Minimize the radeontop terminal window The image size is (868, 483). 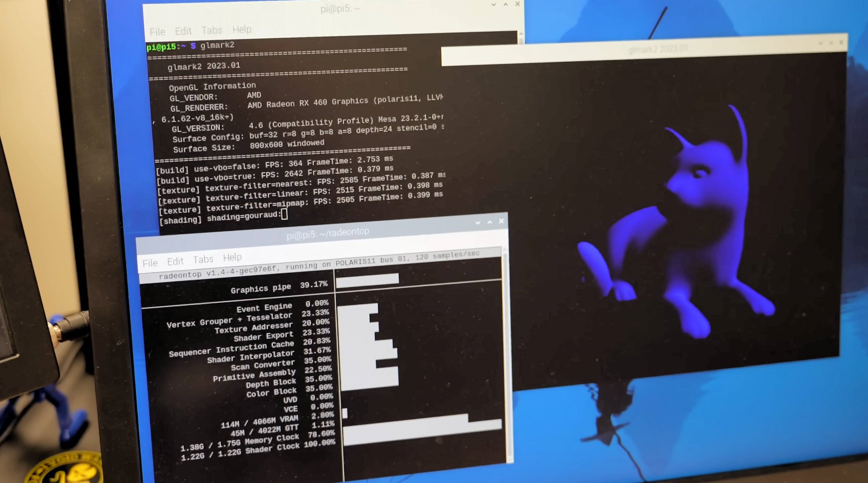point(478,223)
